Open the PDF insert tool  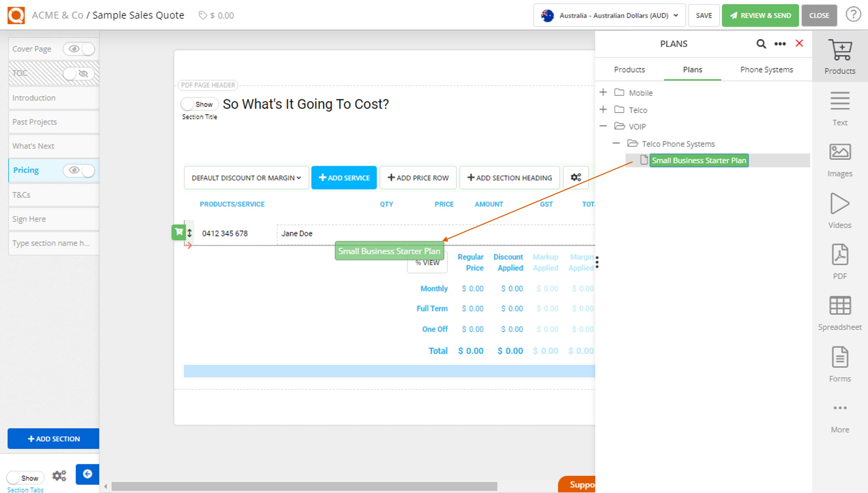tap(840, 255)
